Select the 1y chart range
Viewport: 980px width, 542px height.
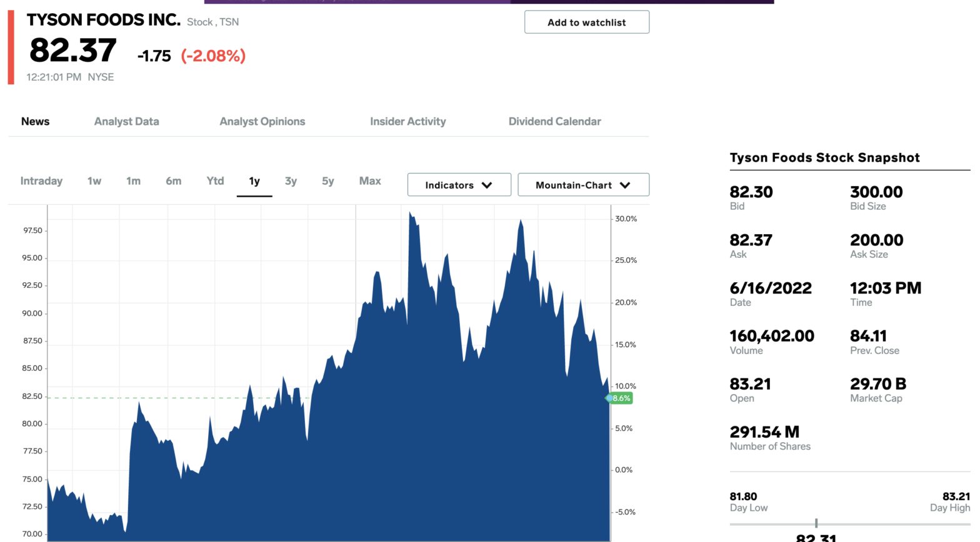[254, 181]
